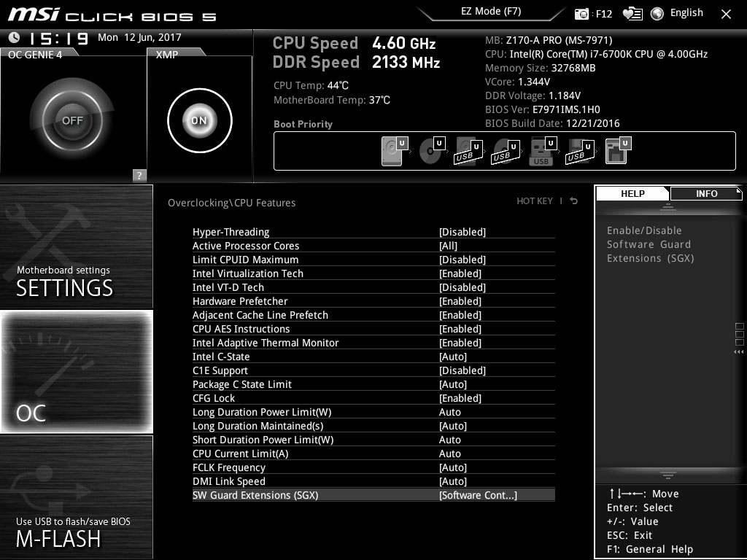Change Long Duration Maintained(s) value

tap(452, 426)
